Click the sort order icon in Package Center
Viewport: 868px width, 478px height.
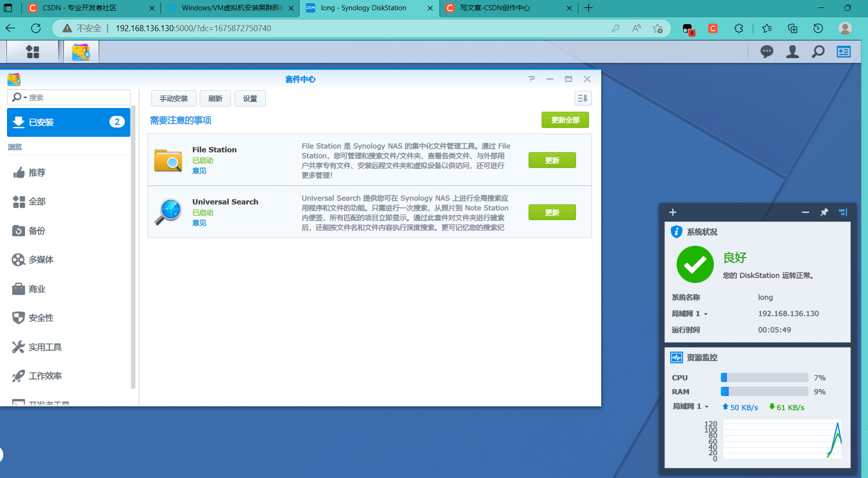[583, 98]
